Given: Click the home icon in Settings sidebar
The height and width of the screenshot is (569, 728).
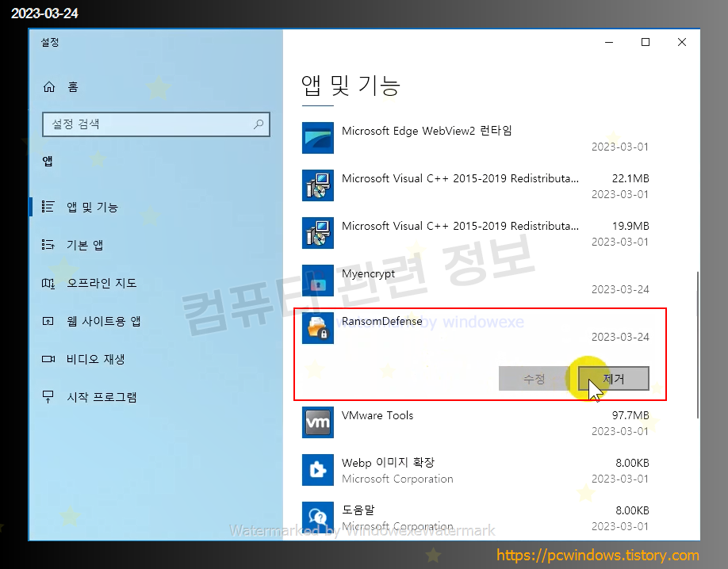Looking at the screenshot, I should (x=48, y=87).
